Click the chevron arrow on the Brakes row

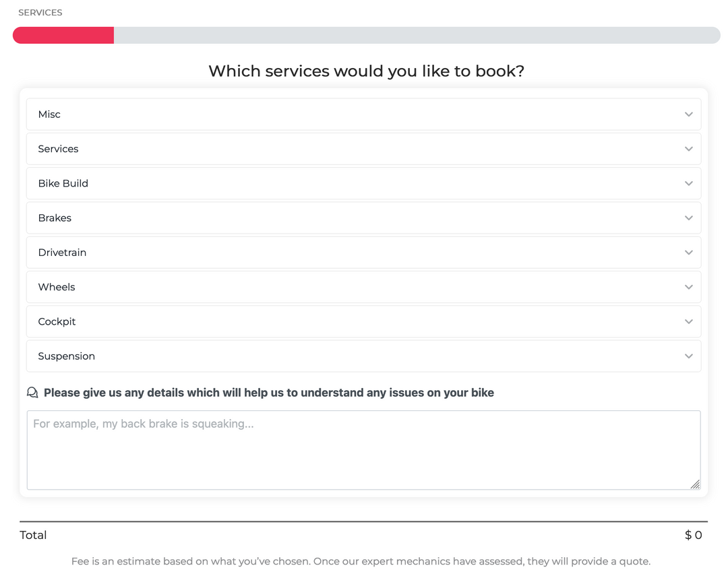pyautogui.click(x=688, y=218)
